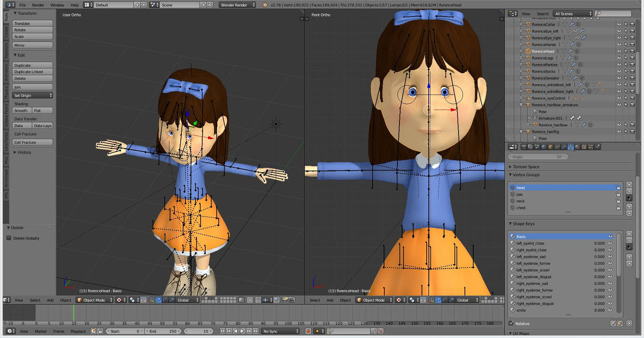Click the current frame 15 field
Image resolution: width=644 pixels, height=338 pixels.
point(199,331)
